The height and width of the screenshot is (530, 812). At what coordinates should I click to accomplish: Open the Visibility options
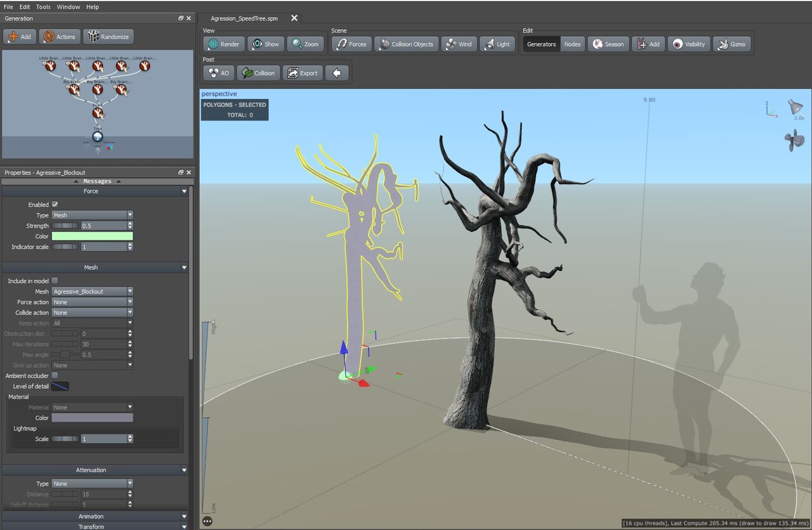click(688, 44)
